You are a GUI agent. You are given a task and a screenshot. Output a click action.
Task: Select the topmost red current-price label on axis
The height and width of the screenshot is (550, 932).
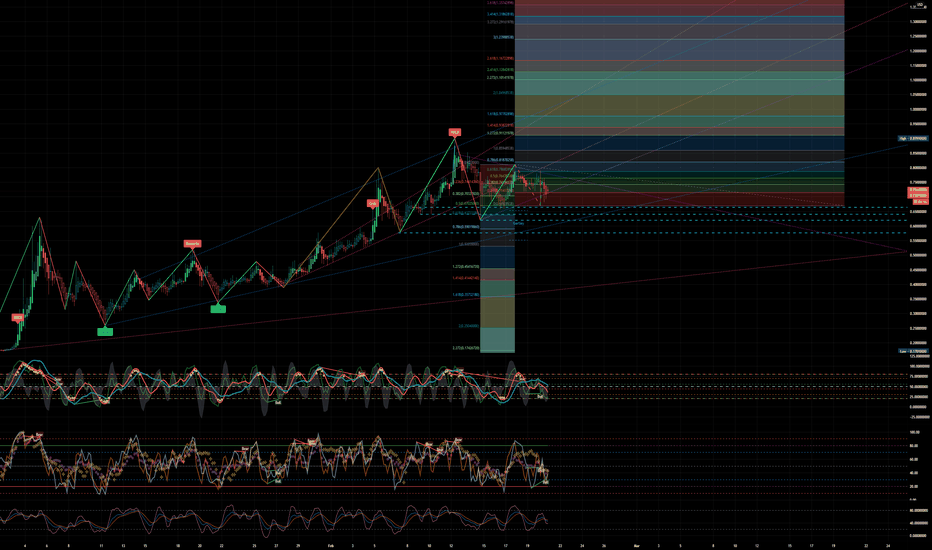click(918, 190)
